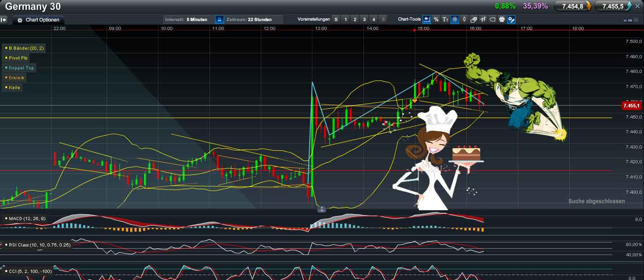
Task: Print the chart with the printer icon
Action: pos(502,19)
